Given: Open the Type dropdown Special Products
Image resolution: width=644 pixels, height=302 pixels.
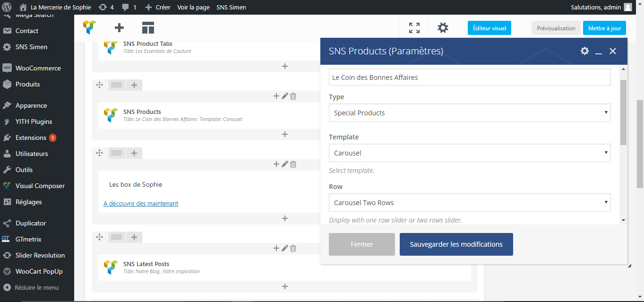Looking at the screenshot, I should 469,113.
